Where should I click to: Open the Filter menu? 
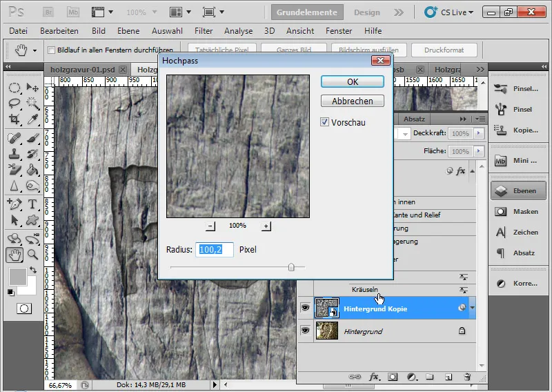pos(204,31)
